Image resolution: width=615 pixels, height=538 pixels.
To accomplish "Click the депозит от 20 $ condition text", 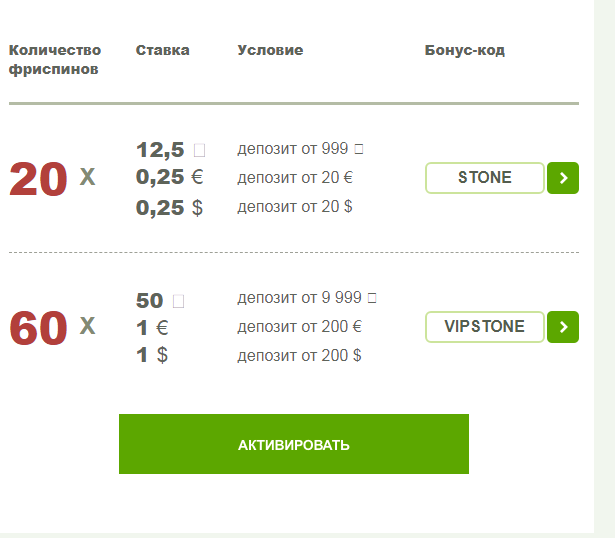I will pos(295,207).
